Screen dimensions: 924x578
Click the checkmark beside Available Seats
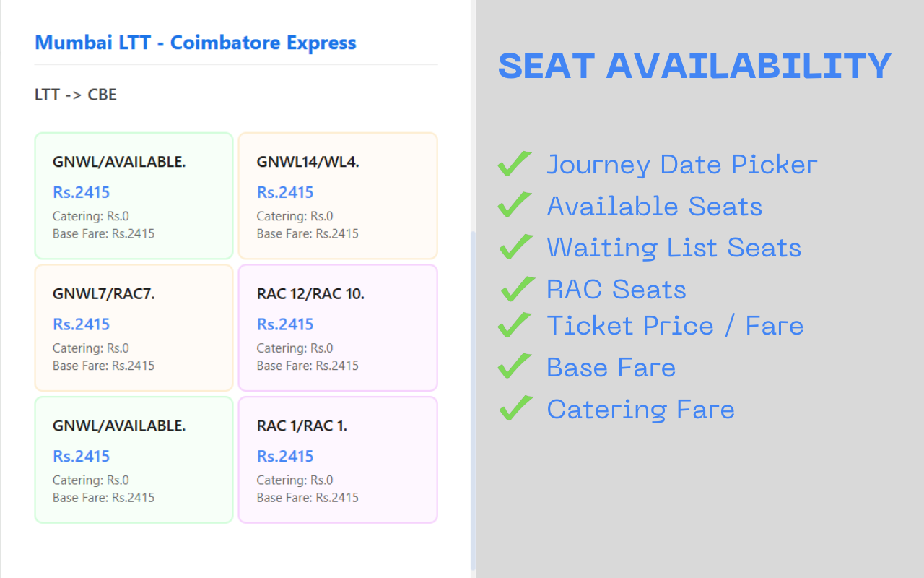(515, 205)
